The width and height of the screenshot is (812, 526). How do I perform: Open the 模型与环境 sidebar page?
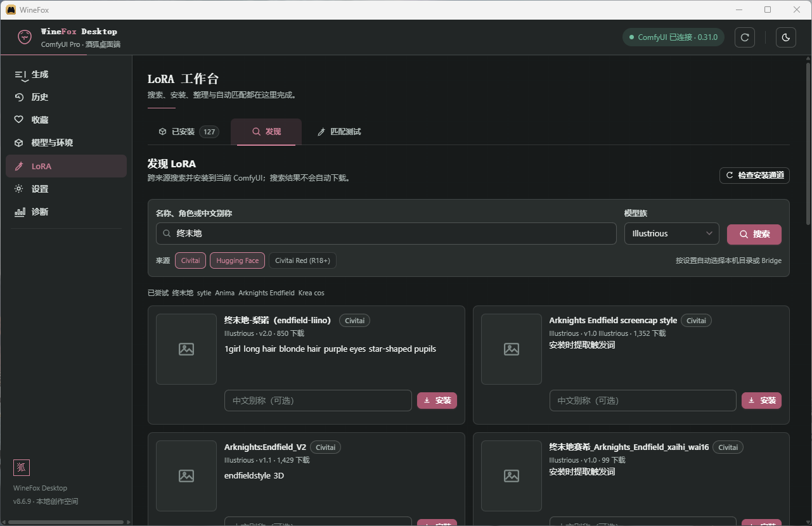coord(66,143)
